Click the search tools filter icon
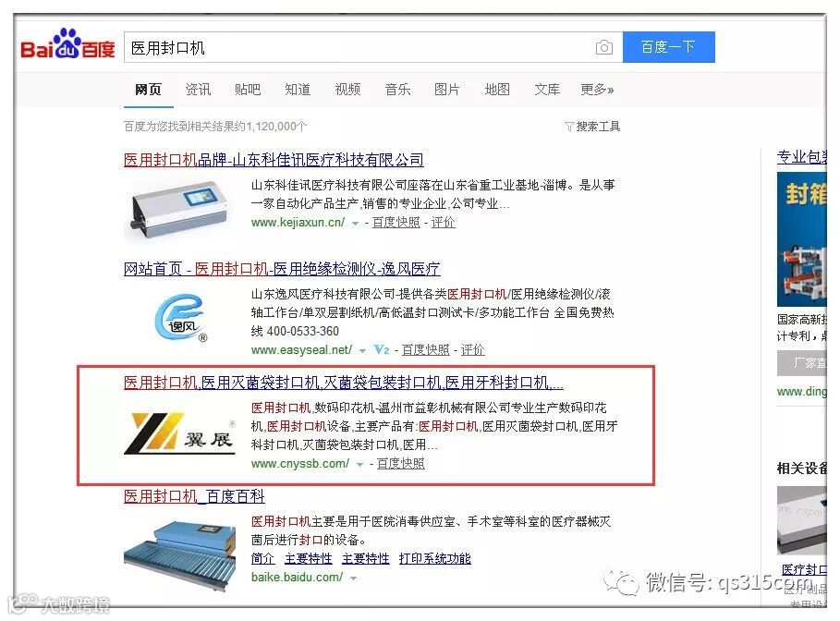The image size is (840, 621). (569, 127)
